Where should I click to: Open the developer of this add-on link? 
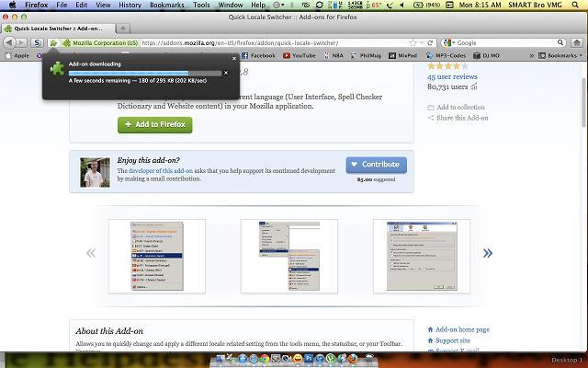point(161,171)
